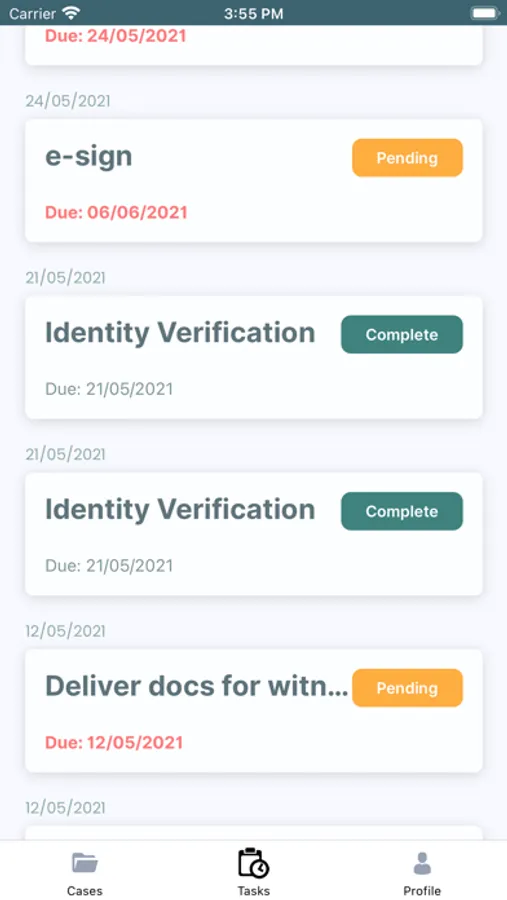
Task: Switch to the Cases tab label
Action: [x=85, y=891]
